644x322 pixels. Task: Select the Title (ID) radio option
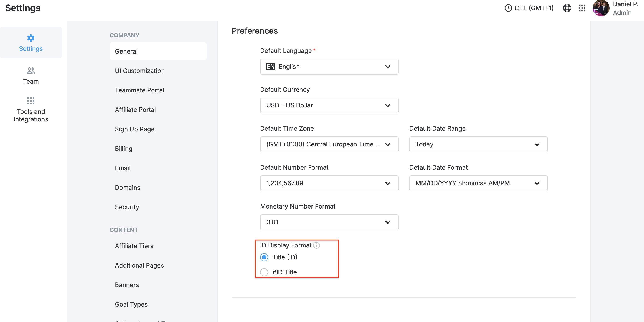pyautogui.click(x=264, y=257)
